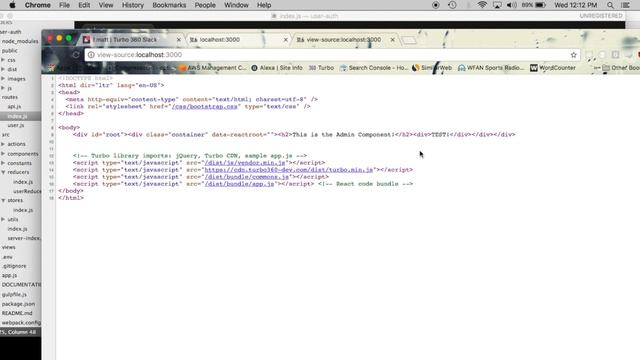Open the File menu
The height and width of the screenshot is (360, 640).
pyautogui.click(x=64, y=5)
